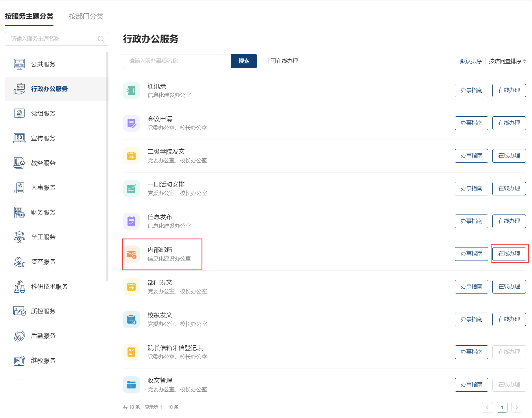Sort by 按访问量排序 toggle arrows
The image size is (532, 418).
point(524,61)
